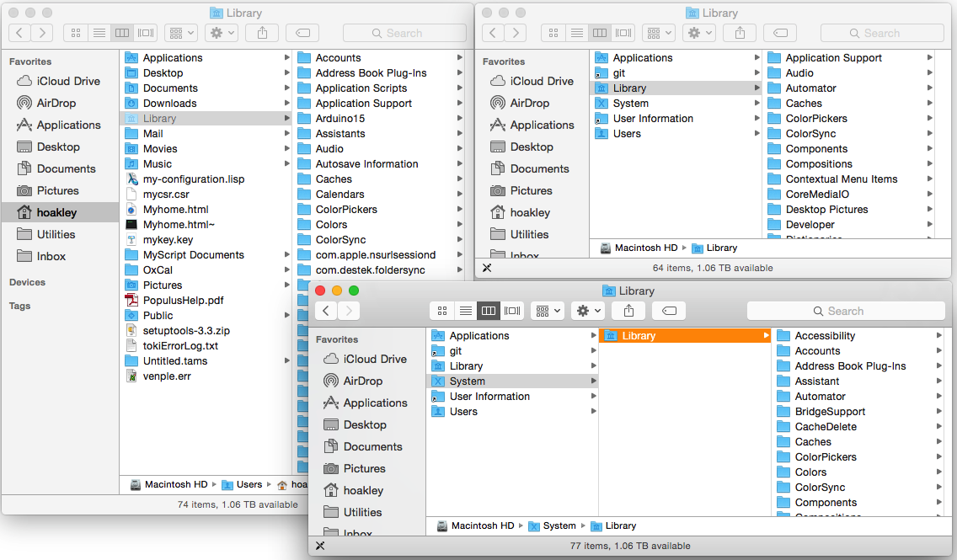957x560 pixels.
Task: Click Macintosh HD in the front window path bar
Action: (x=482, y=525)
